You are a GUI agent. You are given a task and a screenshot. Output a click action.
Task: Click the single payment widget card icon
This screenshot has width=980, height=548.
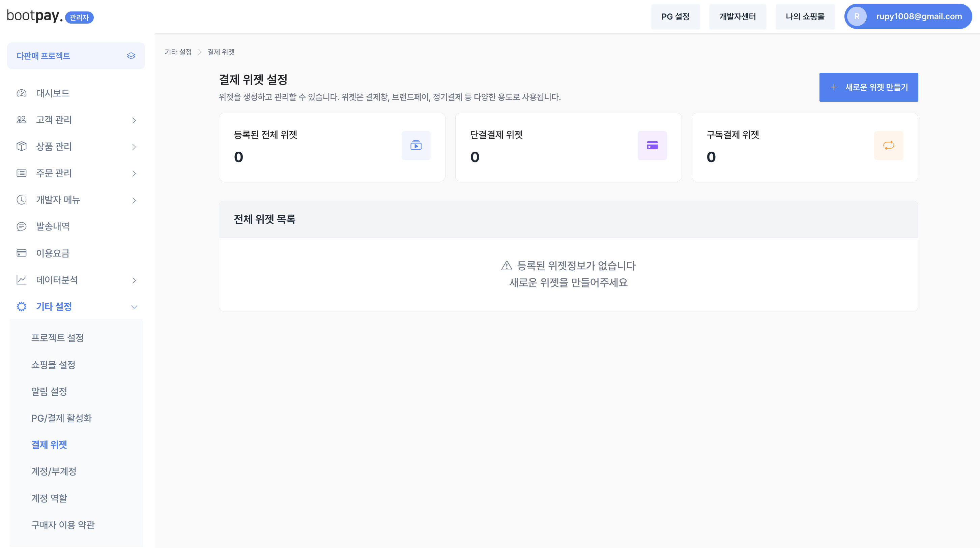(652, 145)
